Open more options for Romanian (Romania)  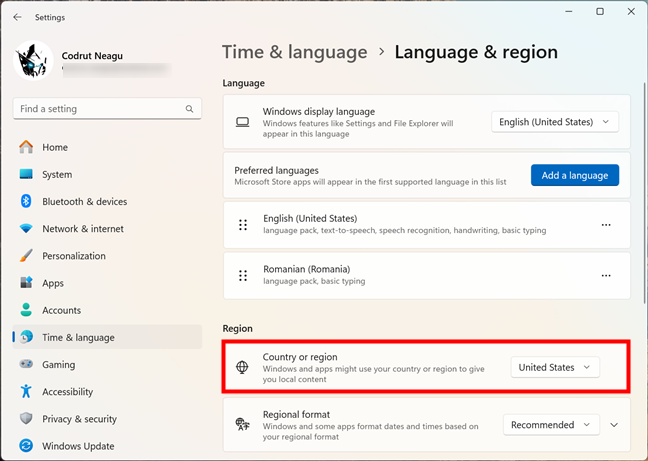[x=606, y=276]
